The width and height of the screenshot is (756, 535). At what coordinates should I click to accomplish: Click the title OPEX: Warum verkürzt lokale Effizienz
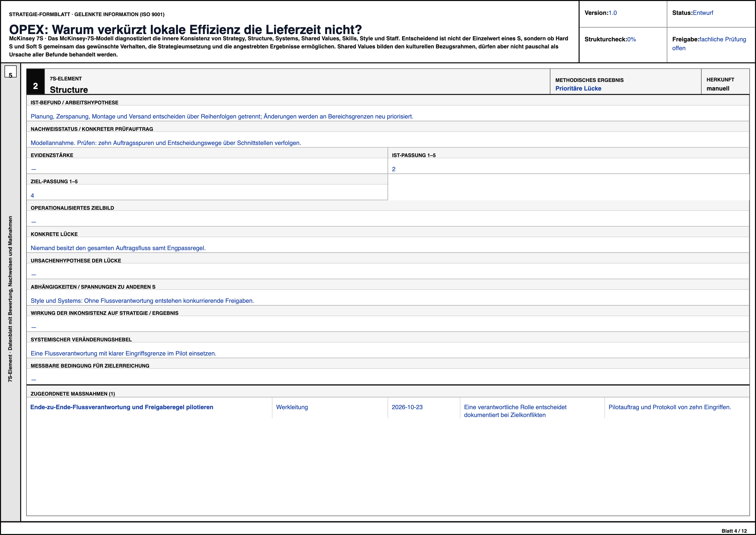point(185,30)
